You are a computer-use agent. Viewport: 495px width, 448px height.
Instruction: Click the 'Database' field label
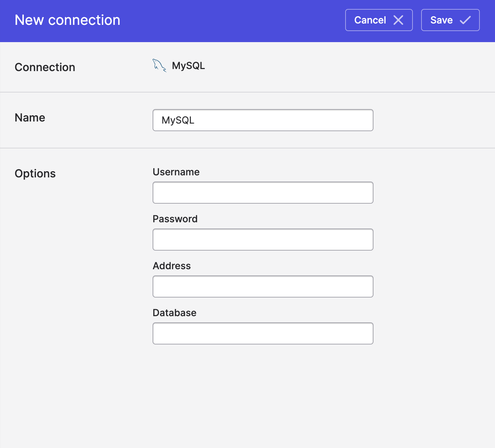(x=174, y=313)
